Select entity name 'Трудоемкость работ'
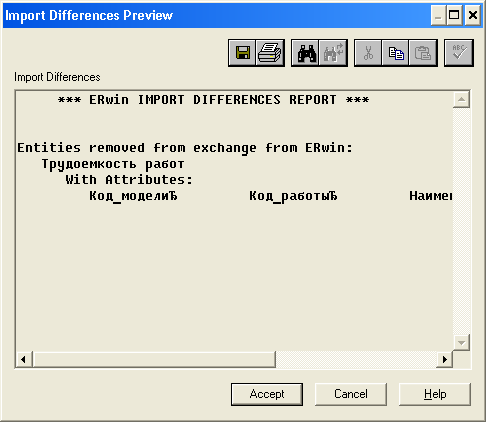Image resolution: width=486 pixels, height=422 pixels. click(x=113, y=164)
